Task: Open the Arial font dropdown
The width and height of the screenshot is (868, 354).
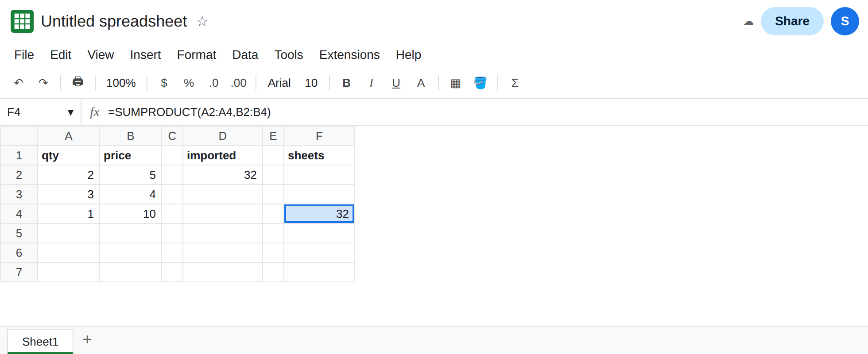Action: click(x=279, y=83)
